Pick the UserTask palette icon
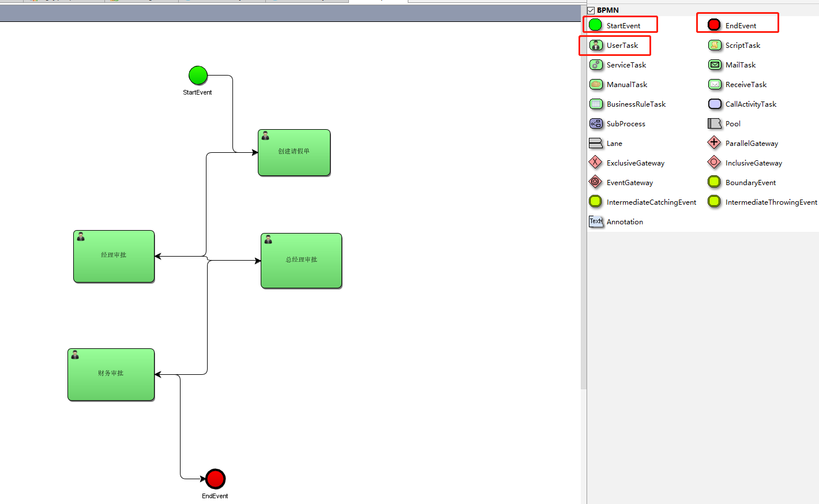The width and height of the screenshot is (819, 504). pyautogui.click(x=596, y=45)
